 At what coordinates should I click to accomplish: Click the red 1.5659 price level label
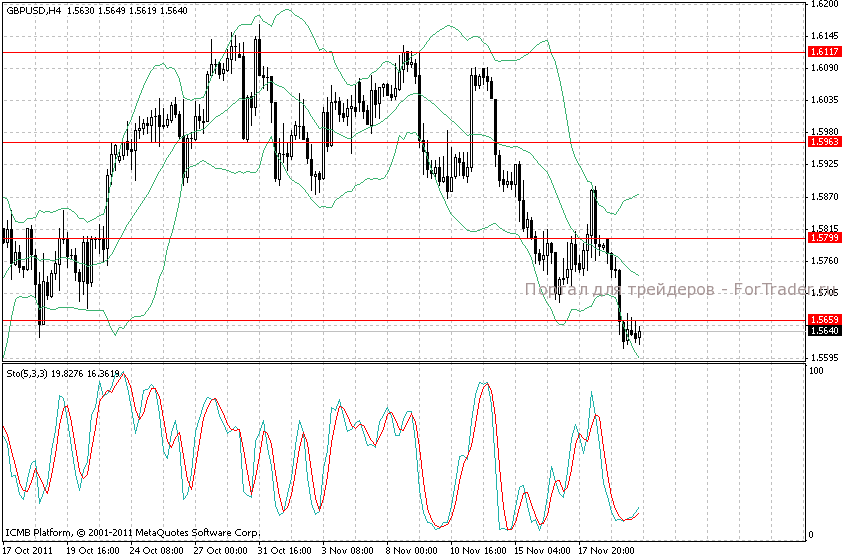tap(824, 320)
